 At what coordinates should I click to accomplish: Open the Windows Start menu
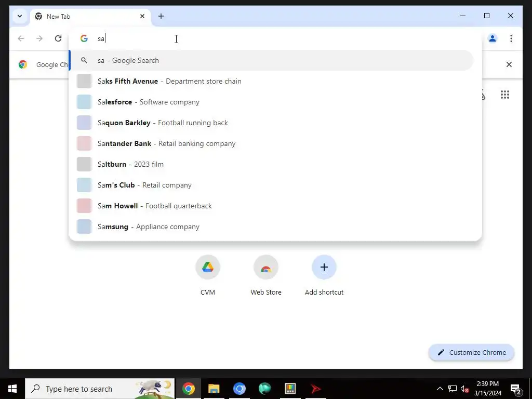(12, 389)
